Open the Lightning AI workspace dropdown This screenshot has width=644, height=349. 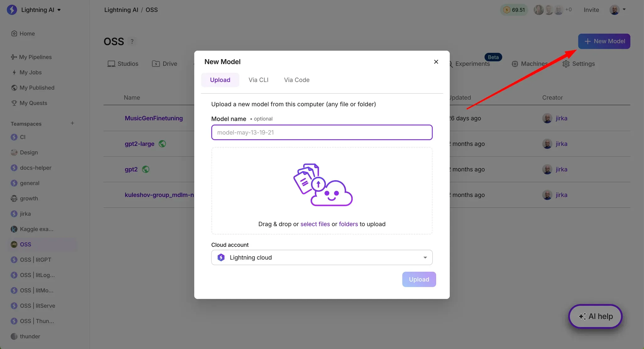(41, 10)
